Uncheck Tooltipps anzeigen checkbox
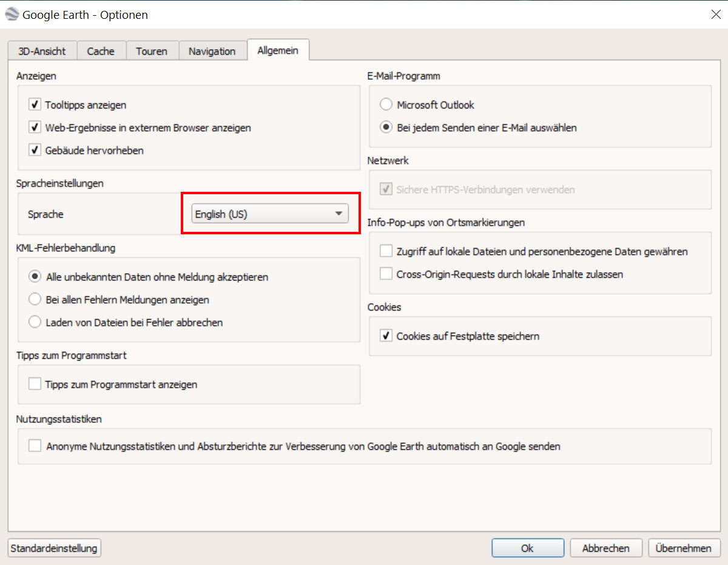This screenshot has width=728, height=565. tap(35, 105)
